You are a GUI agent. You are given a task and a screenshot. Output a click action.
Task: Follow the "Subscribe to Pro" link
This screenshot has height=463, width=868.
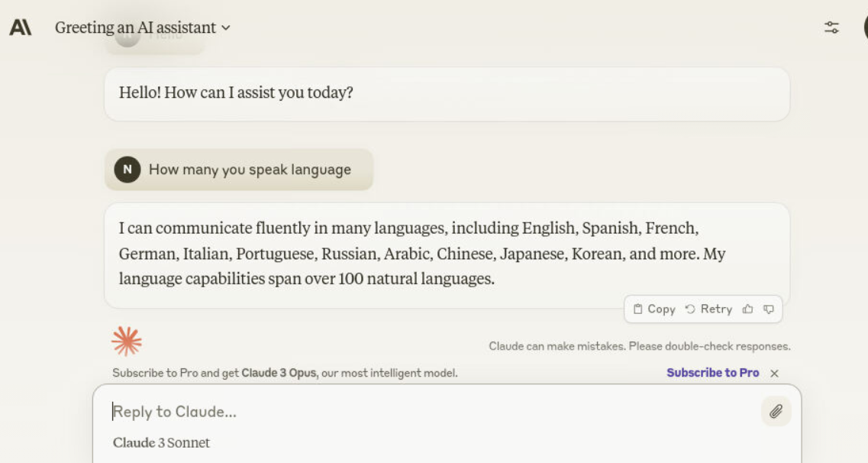[x=712, y=373]
